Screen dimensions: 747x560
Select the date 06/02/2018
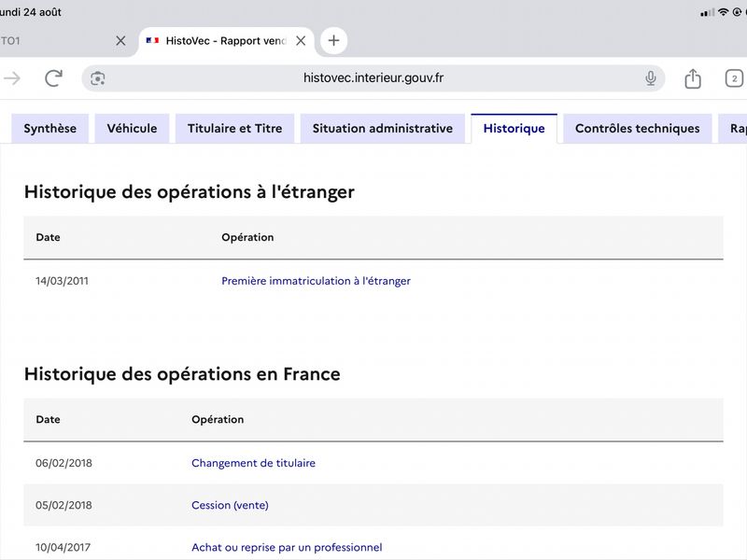click(63, 463)
